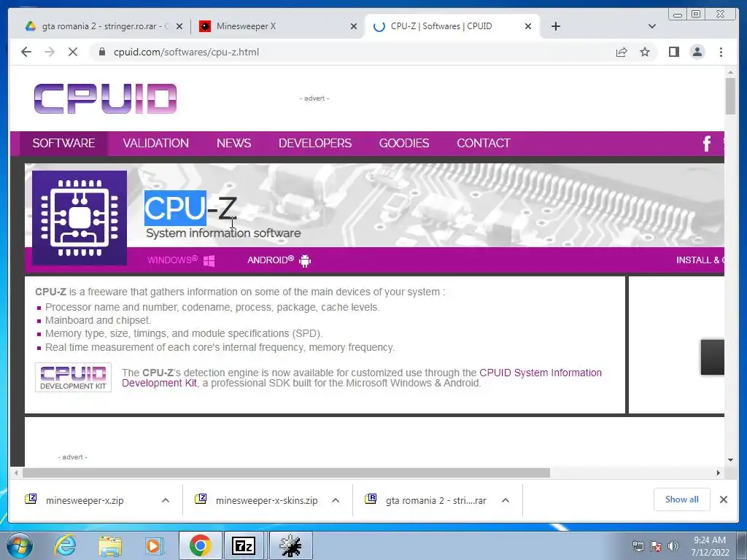
Task: Close the Minesweeper X tab
Action: click(x=354, y=26)
